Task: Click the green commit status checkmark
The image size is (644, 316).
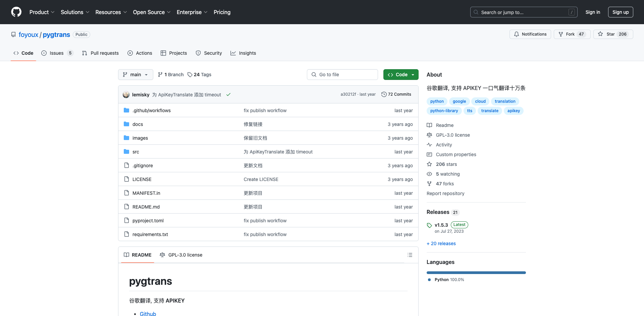Action: (228, 95)
